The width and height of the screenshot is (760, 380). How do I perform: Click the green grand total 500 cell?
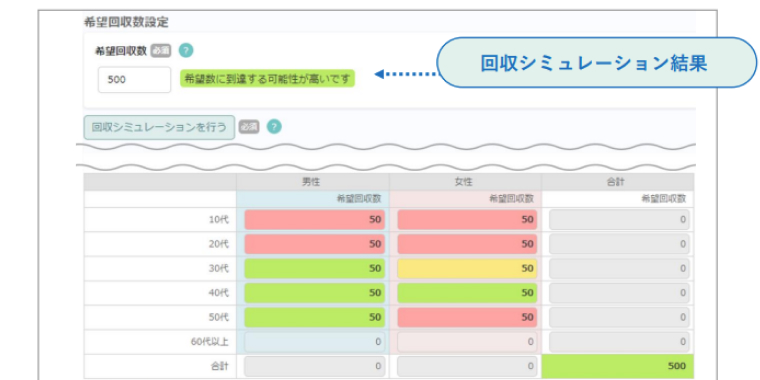[x=618, y=366]
